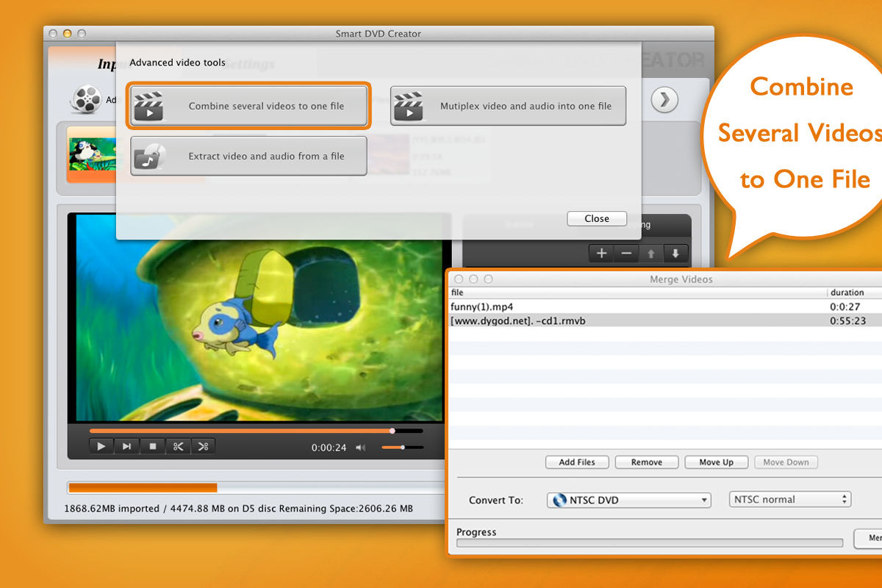Open the NTSC normal dropdown
Screen dimensions: 882x588
point(790,499)
